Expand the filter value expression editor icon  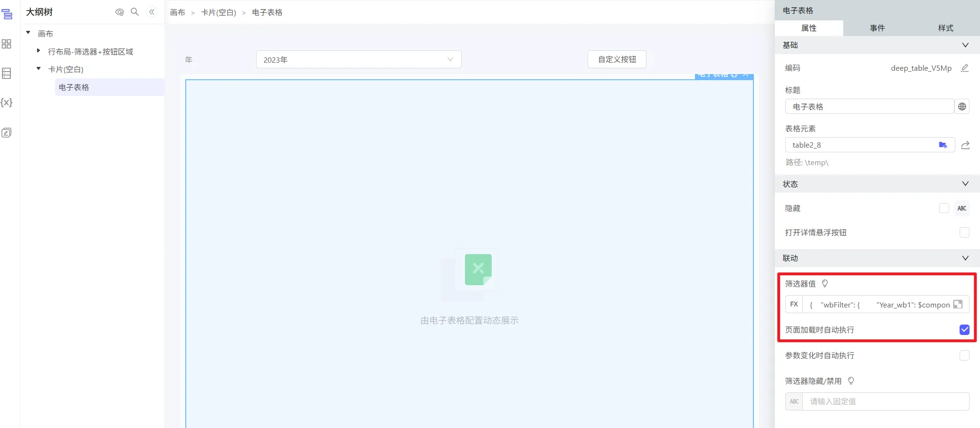pyautogui.click(x=958, y=305)
